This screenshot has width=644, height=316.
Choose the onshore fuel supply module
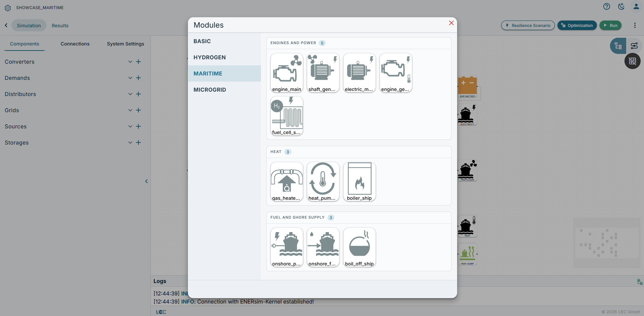[x=323, y=247]
